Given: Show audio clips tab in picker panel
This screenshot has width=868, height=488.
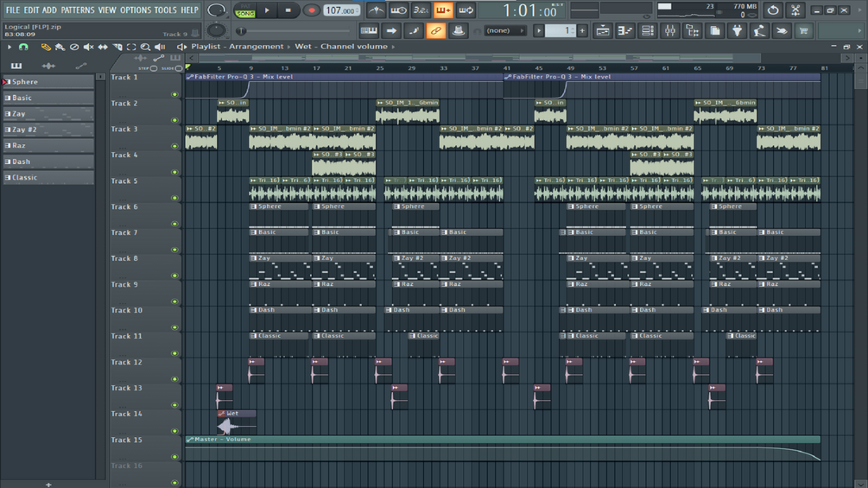Looking at the screenshot, I should pyautogui.click(x=48, y=66).
